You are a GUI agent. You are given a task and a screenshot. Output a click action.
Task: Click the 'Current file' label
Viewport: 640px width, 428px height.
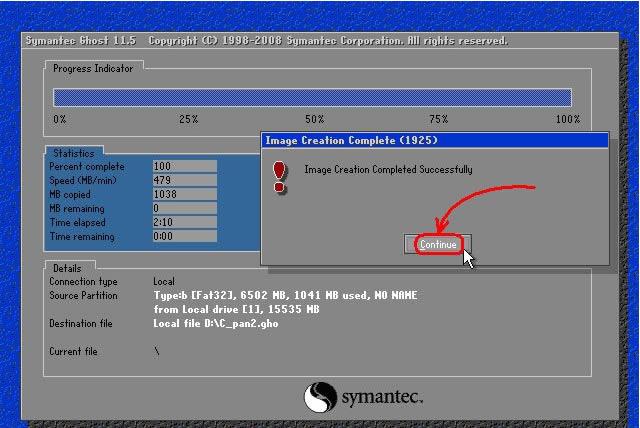click(73, 352)
